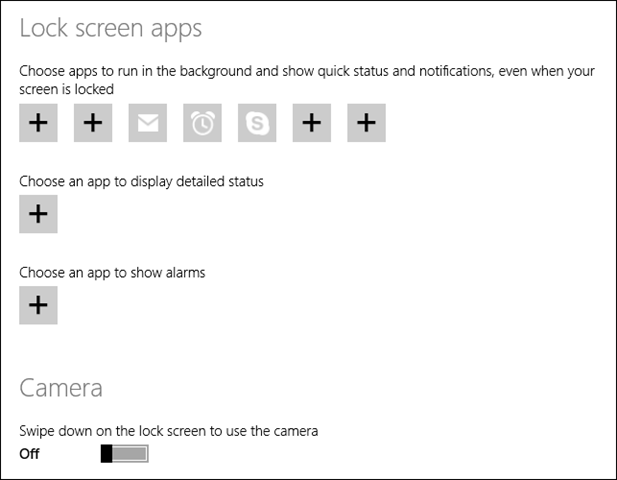The image size is (617, 480).
Task: Add an app to display detailed status
Action: [x=38, y=214]
